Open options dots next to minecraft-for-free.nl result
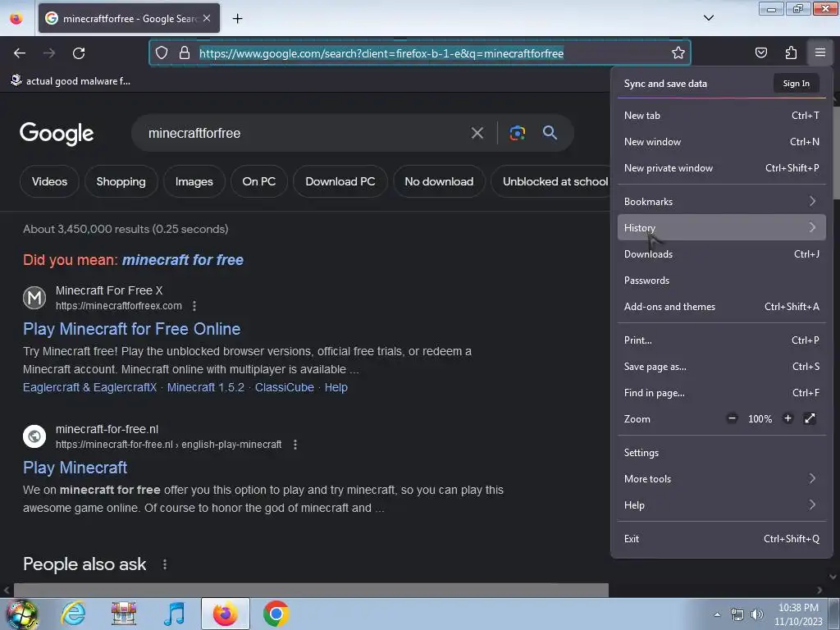Viewport: 840px width, 630px height. [x=295, y=445]
